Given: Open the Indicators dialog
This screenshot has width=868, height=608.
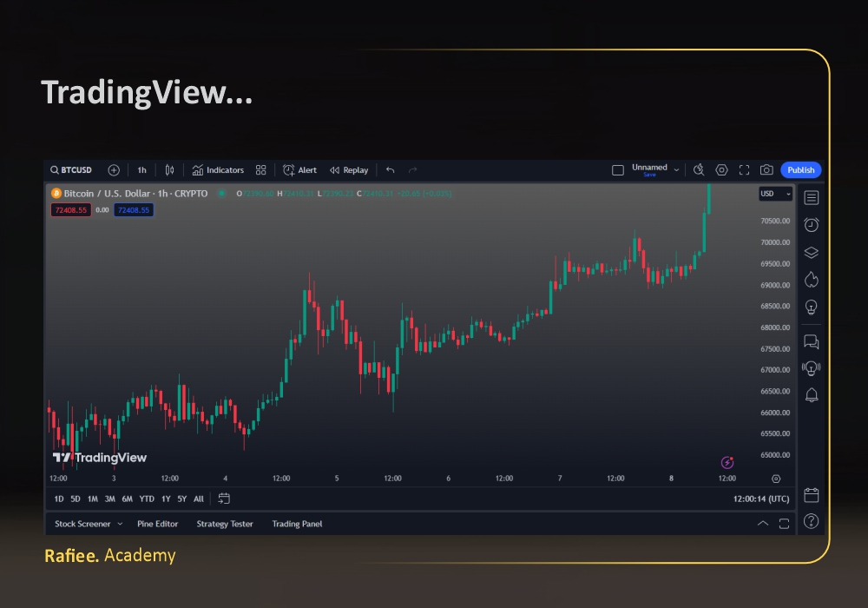Looking at the screenshot, I should click(218, 170).
